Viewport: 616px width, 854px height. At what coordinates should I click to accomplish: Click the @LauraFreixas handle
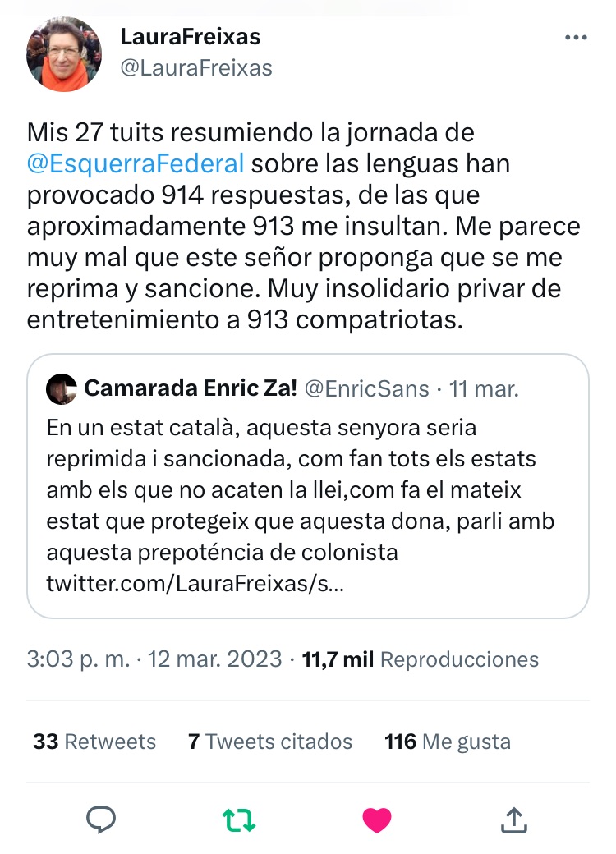click(x=196, y=68)
